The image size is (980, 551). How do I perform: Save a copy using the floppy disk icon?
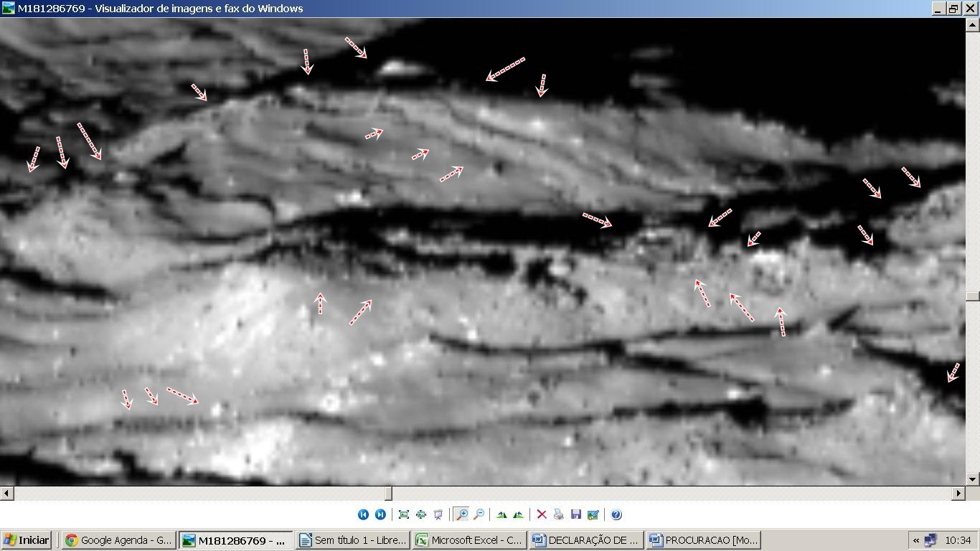click(x=575, y=514)
